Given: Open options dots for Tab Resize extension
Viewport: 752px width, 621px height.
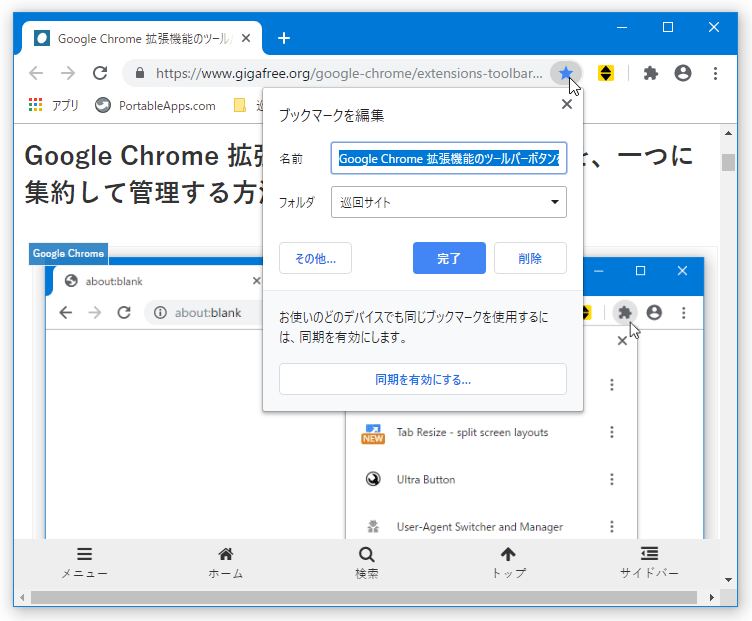Looking at the screenshot, I should pyautogui.click(x=611, y=432).
